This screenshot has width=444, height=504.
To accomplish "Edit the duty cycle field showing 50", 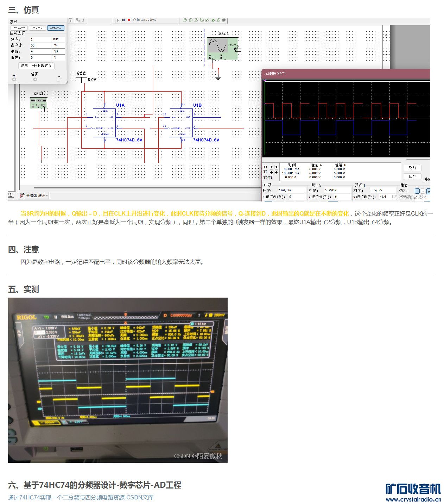I will [x=40, y=45].
